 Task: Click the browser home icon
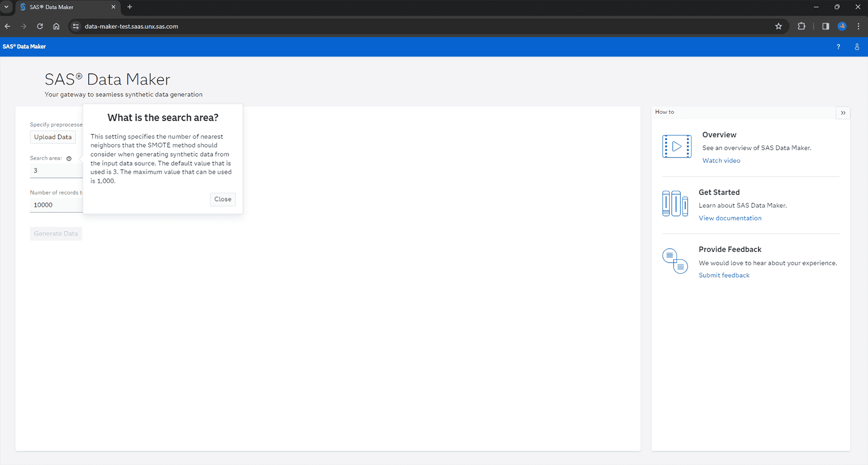click(56, 27)
